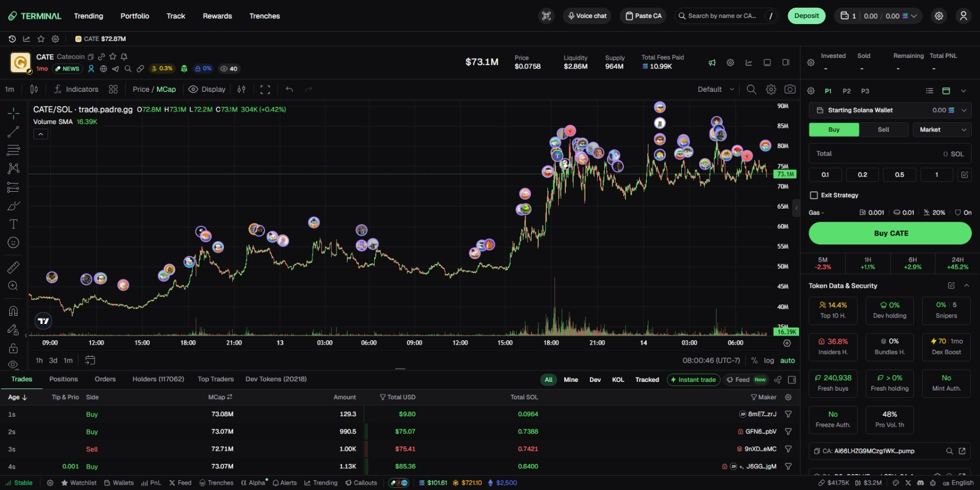The image size is (980, 490).
Task: Click the Deposit button
Action: [807, 16]
